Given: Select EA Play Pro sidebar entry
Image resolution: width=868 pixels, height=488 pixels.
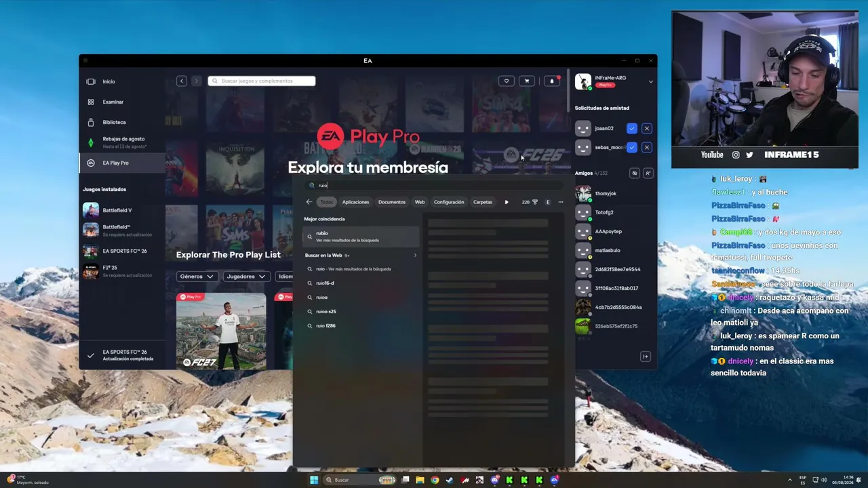Looking at the screenshot, I should click(122, 163).
